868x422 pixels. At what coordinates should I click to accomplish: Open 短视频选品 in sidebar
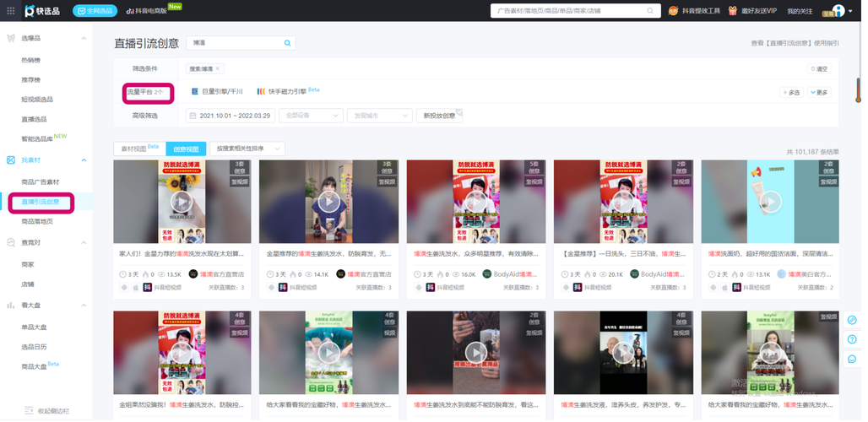coord(37,99)
